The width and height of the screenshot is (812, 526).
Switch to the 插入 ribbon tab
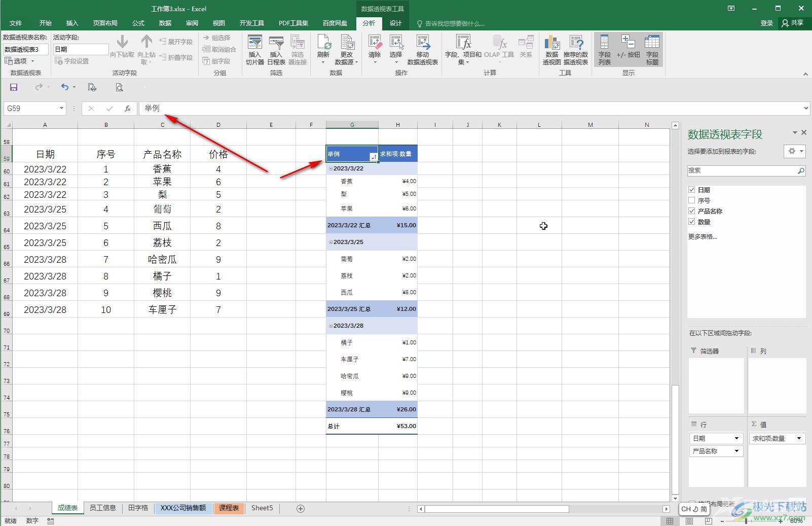coord(72,23)
